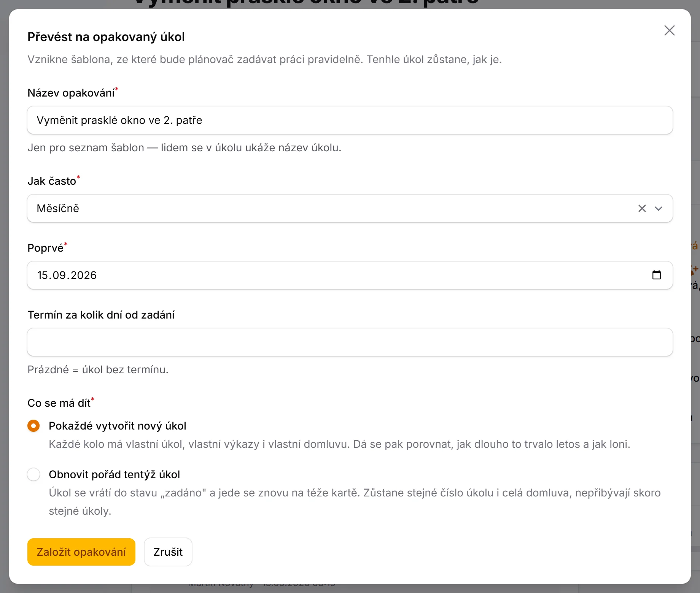The image size is (700, 593).
Task: Click the hint text 'Prázdné = úkol bez termínu.'
Action: [98, 369]
